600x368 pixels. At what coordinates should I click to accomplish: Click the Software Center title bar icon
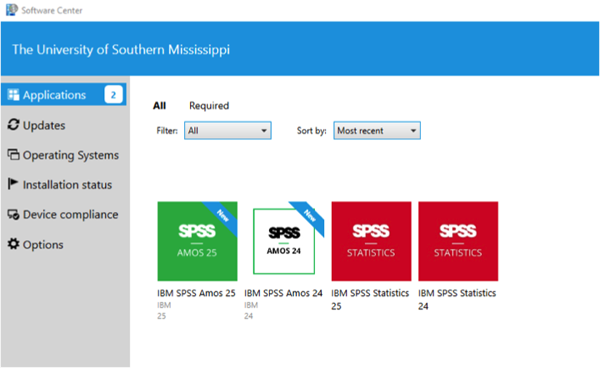(x=11, y=10)
